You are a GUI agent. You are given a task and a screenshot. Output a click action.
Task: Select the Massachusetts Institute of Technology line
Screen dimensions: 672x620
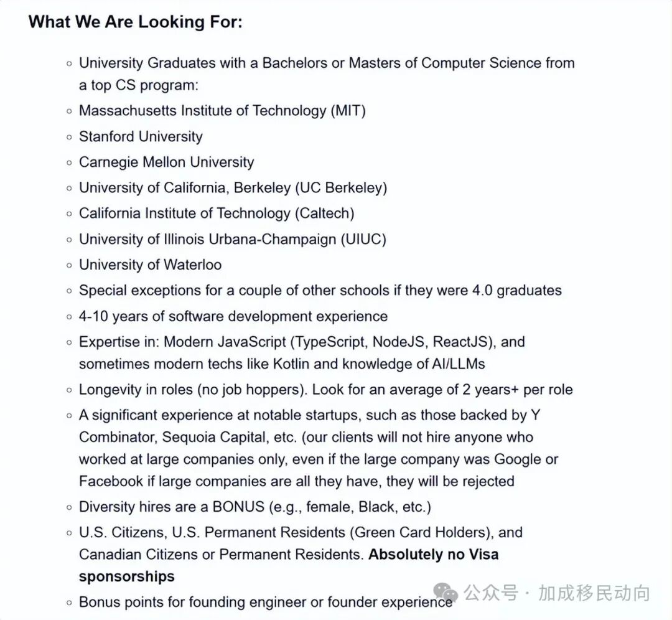tap(222, 111)
